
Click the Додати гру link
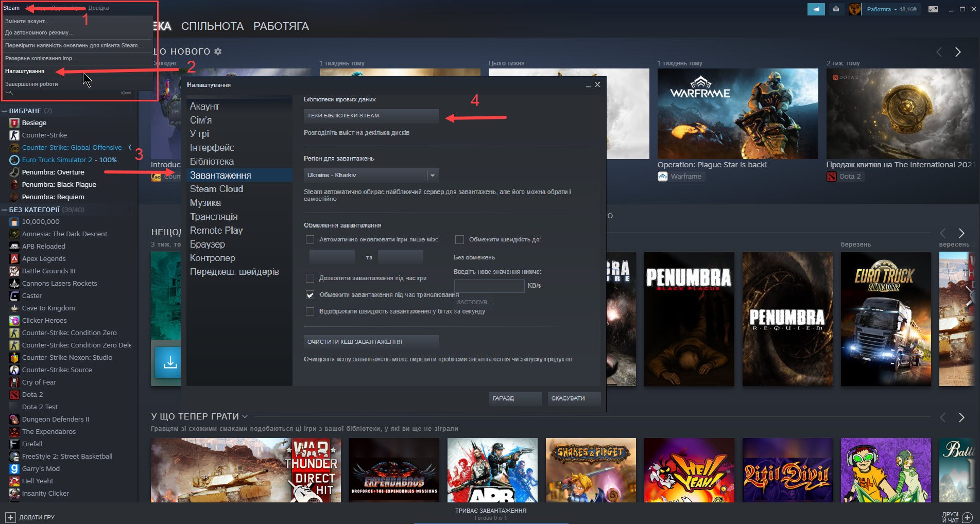[37, 517]
